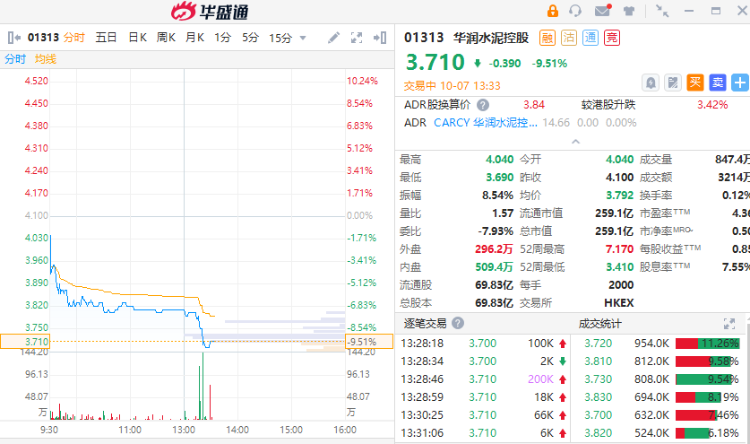This screenshot has width=750, height=444.
Task: Click the 01313 stock code in chart header
Action: (x=43, y=37)
